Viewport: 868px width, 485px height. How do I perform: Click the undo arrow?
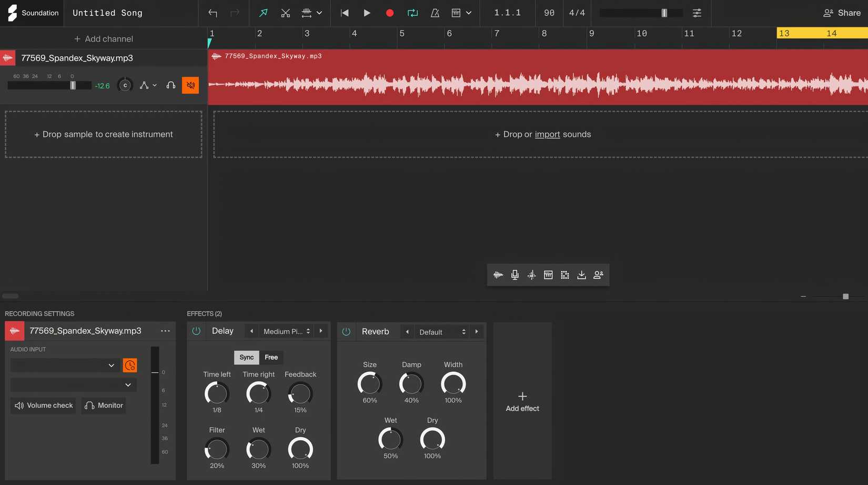(x=213, y=13)
